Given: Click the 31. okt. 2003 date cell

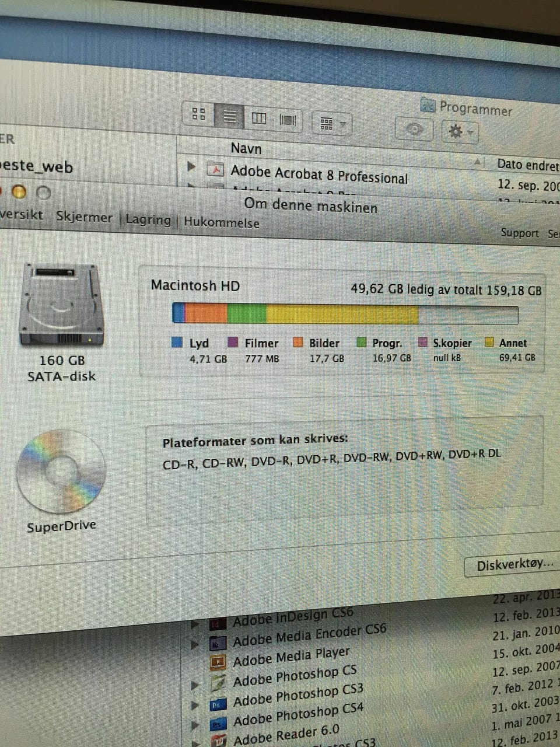Looking at the screenshot, I should 525,704.
